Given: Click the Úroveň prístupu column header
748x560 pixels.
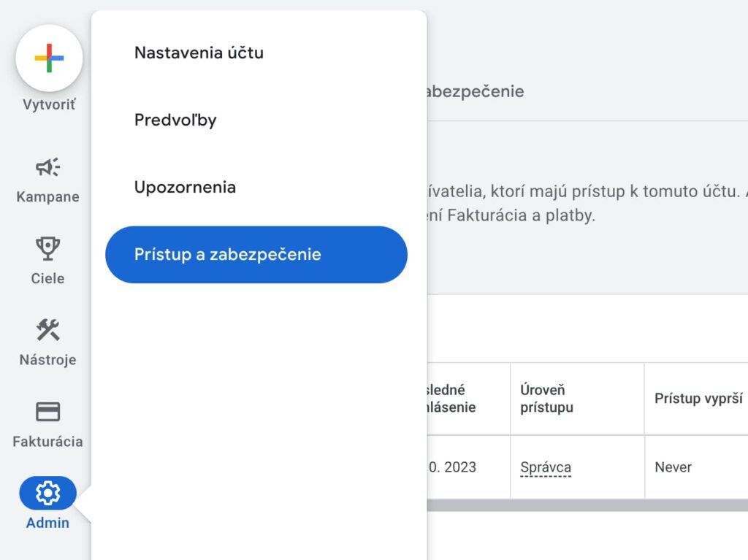Looking at the screenshot, I should [x=546, y=399].
